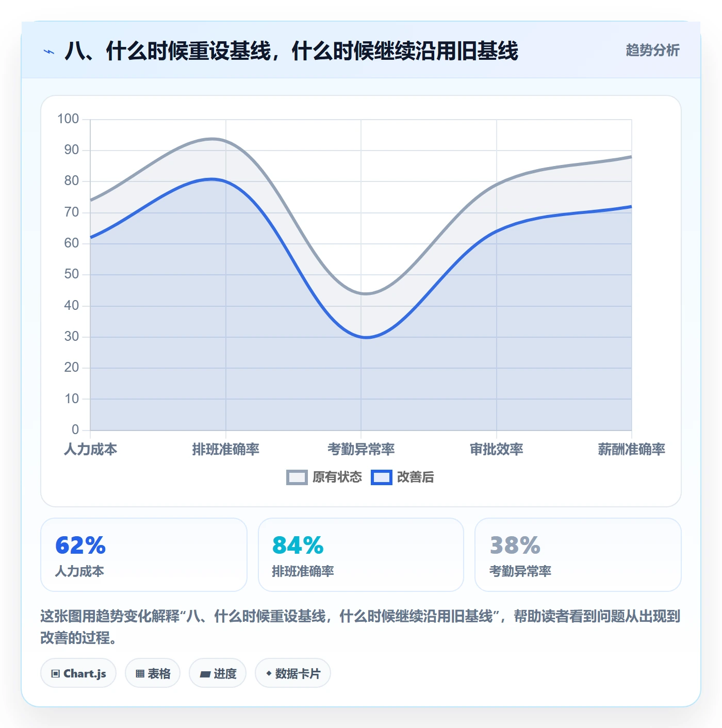Select the 表格 tag chip

[x=153, y=673]
